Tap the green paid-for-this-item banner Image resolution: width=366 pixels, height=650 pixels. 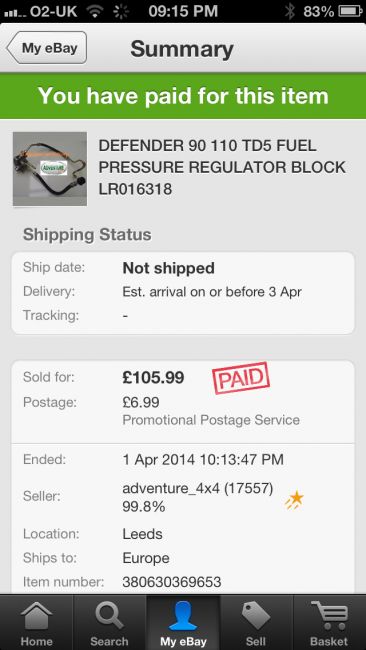[183, 96]
